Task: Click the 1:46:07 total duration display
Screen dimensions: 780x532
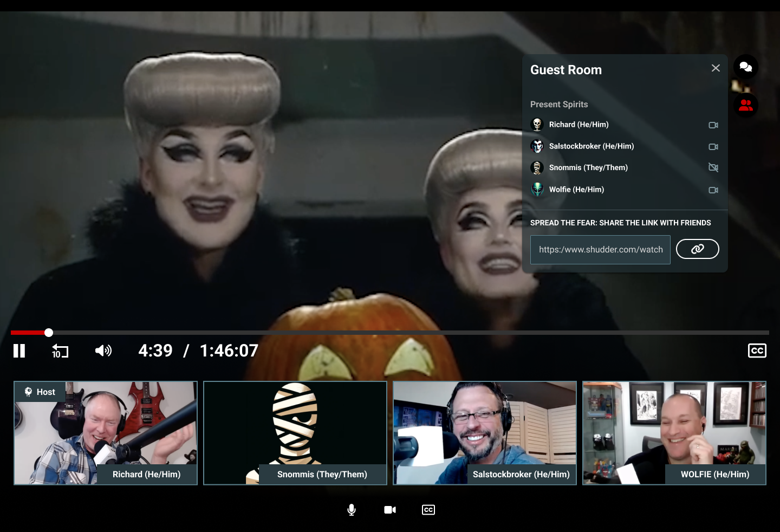Action: click(229, 351)
